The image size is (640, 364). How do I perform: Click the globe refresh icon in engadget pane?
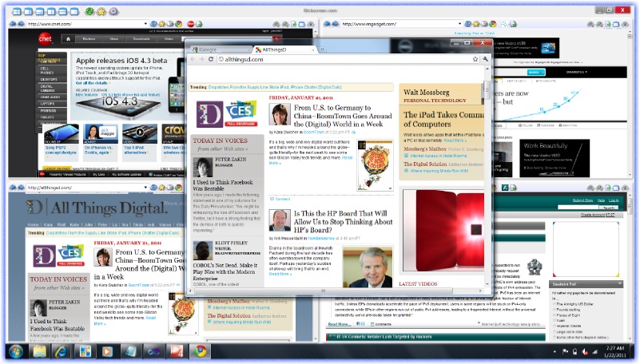click(x=468, y=24)
